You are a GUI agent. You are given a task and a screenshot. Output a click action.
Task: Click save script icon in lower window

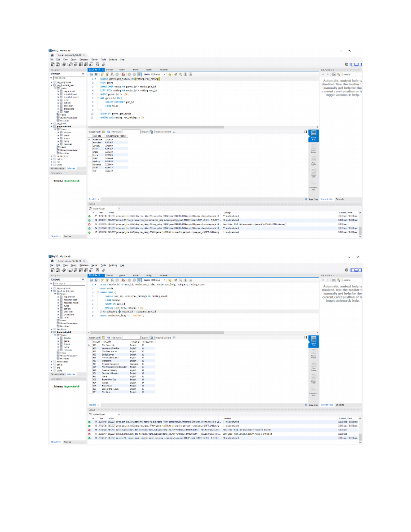(x=96, y=280)
